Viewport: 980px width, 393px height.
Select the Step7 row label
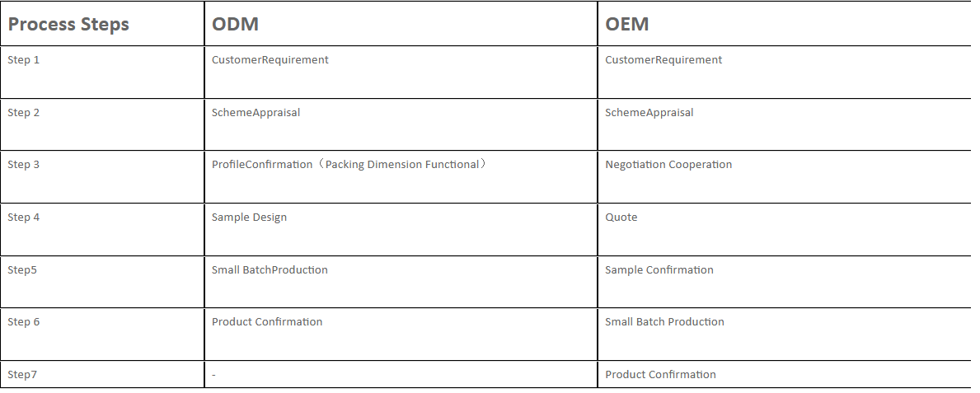(22, 375)
